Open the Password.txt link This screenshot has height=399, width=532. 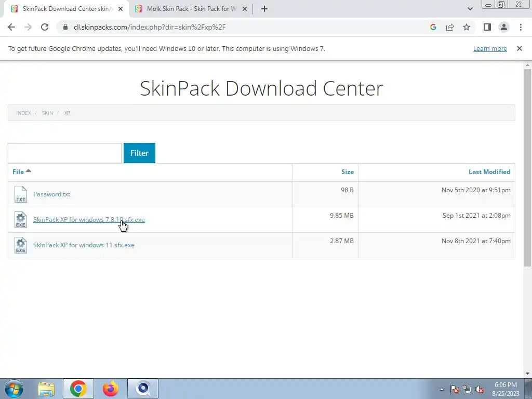coord(51,194)
